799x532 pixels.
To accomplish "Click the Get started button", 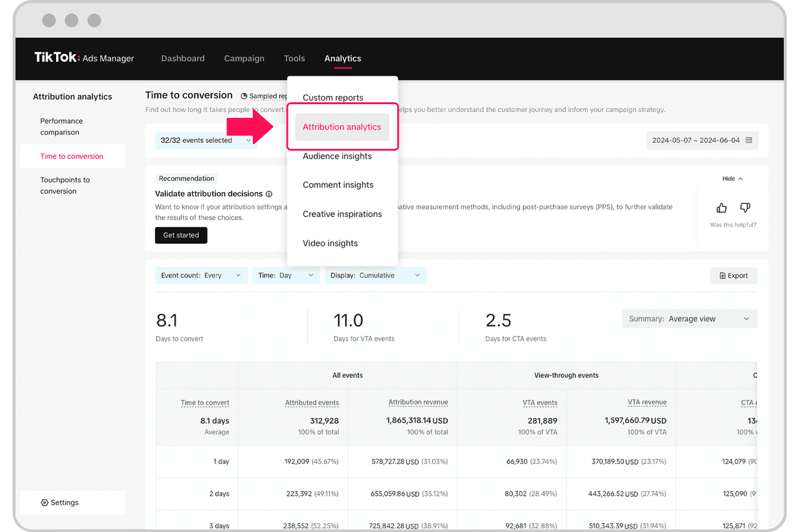I will click(x=181, y=235).
